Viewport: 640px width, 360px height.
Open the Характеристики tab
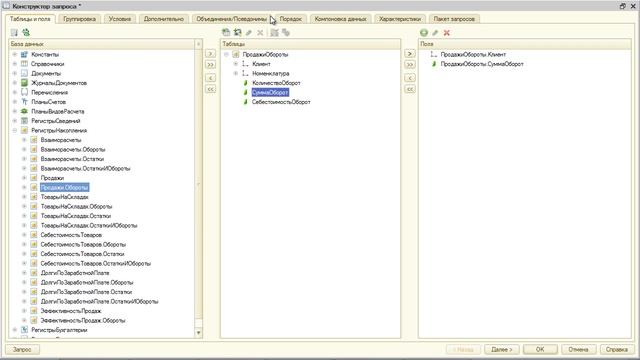point(400,19)
